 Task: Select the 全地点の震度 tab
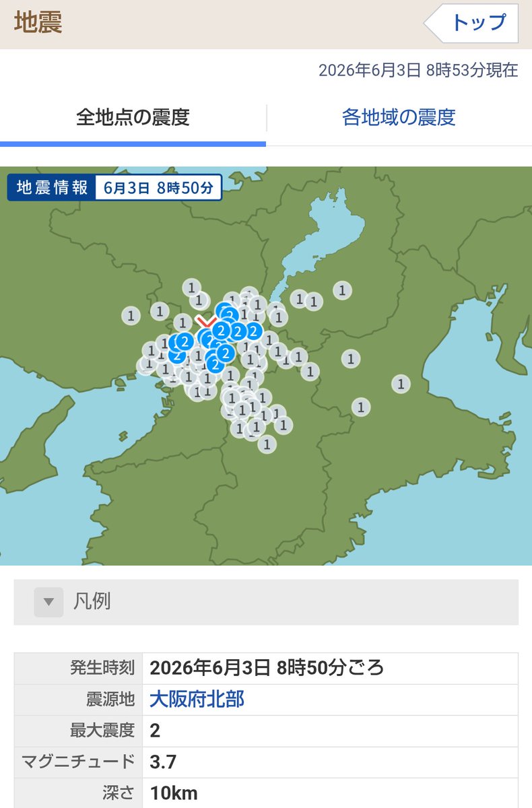133,118
